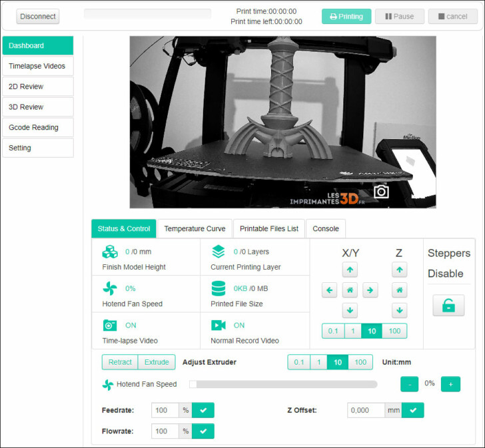Viewport: 485px width, 448px height.
Task: Increase hotend fan speed with plus button
Action: [x=450, y=384]
